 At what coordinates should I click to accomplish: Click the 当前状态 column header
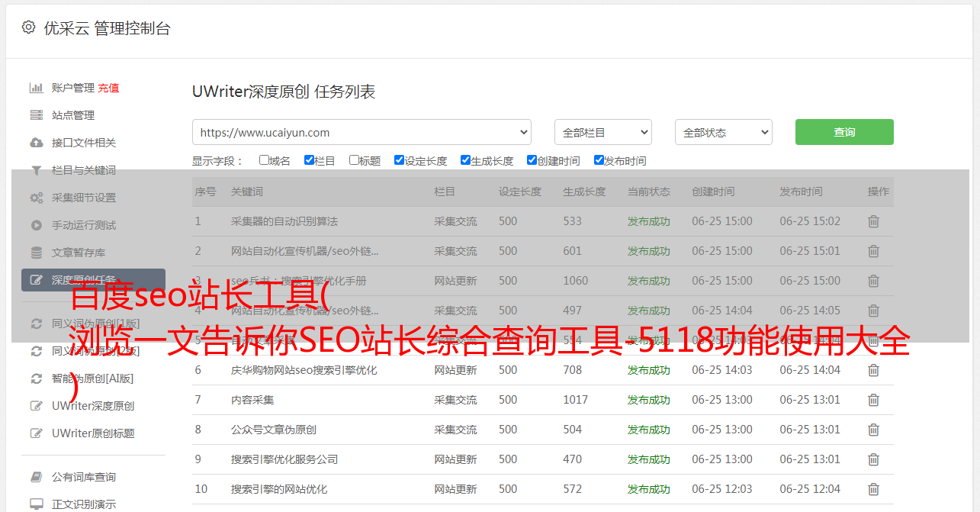pos(649,192)
